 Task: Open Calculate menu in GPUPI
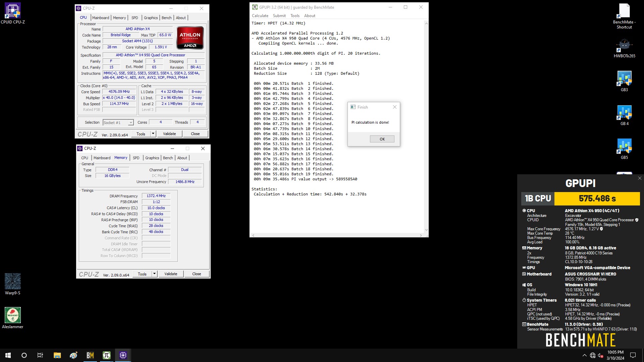coord(260,16)
